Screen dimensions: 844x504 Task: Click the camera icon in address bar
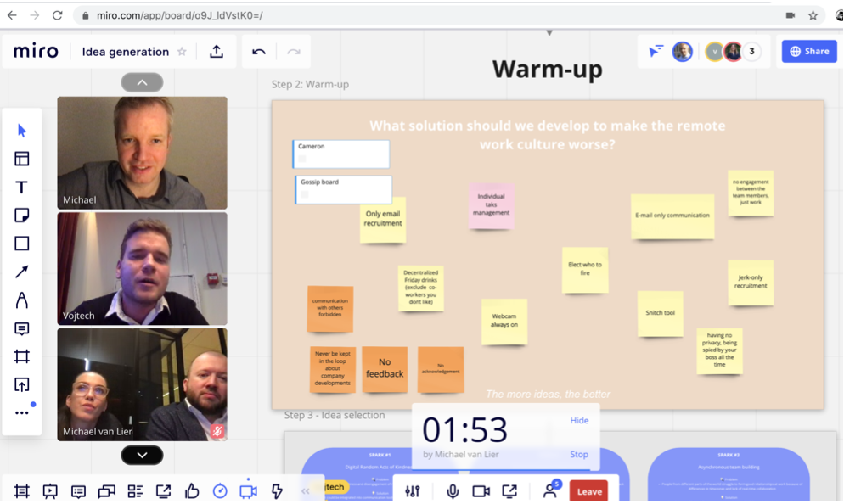tap(791, 15)
